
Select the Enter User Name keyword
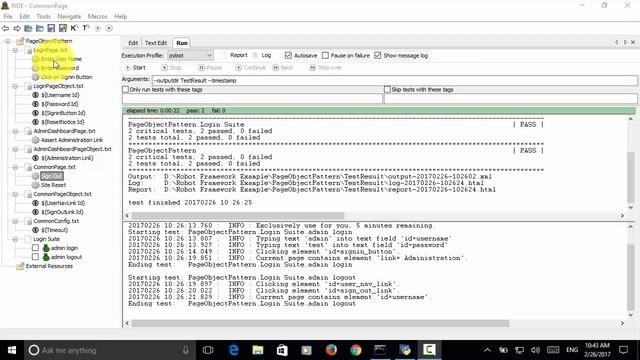[61, 59]
